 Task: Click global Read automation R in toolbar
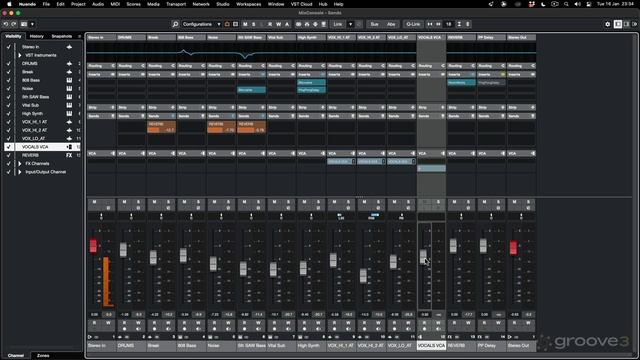coord(270,24)
